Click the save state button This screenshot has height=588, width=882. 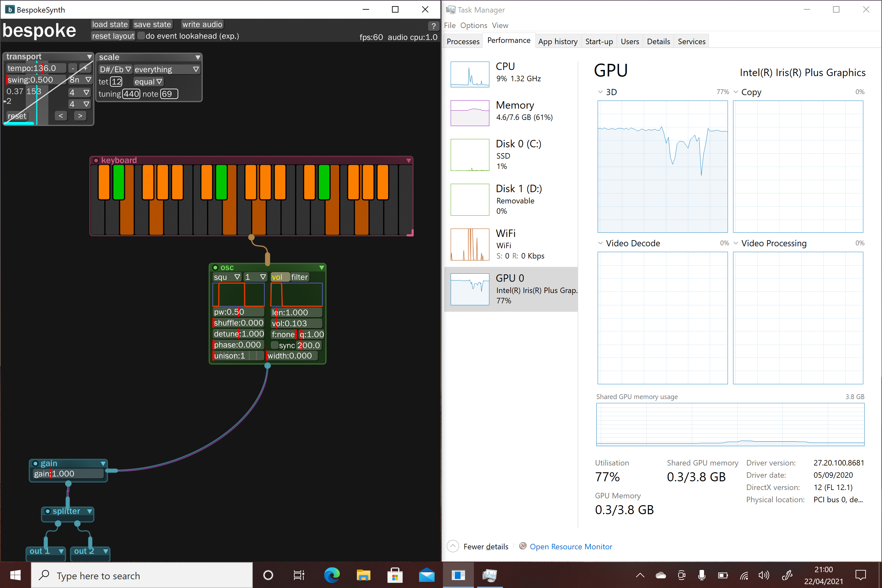click(x=152, y=24)
